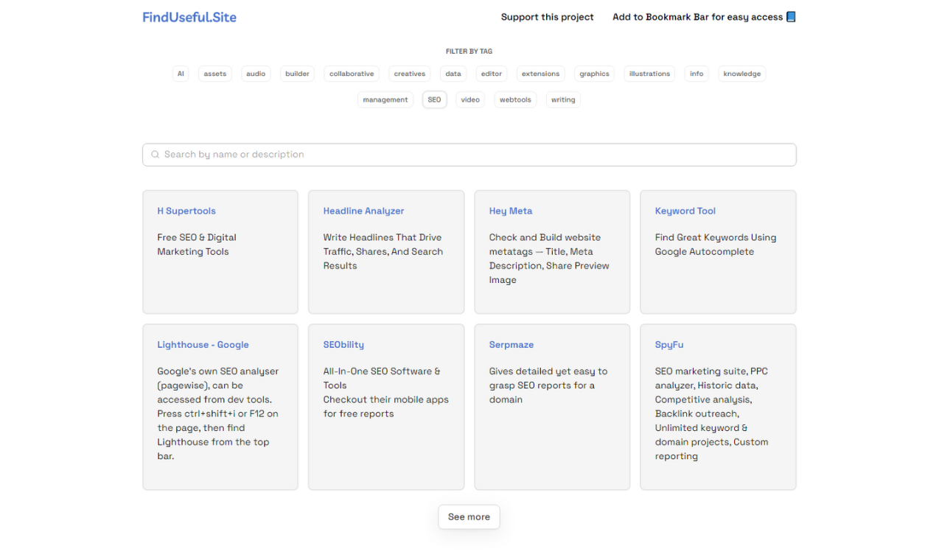Focus the search by name or description field
Image resolution: width=936 pixels, height=560 pixels.
click(469, 155)
